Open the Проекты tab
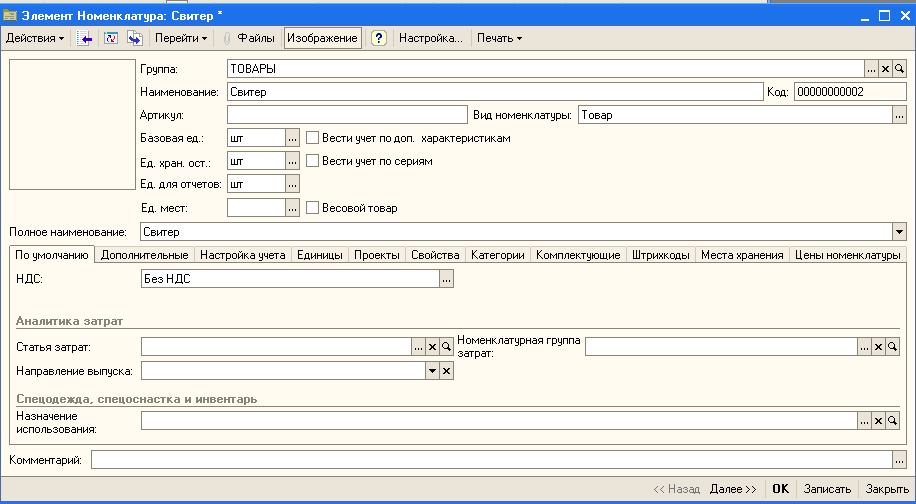 (x=377, y=255)
